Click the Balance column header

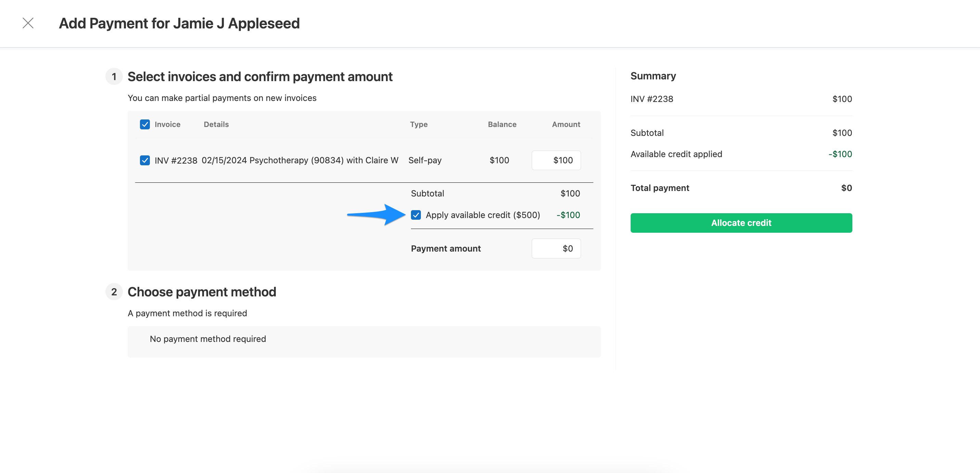(x=502, y=124)
